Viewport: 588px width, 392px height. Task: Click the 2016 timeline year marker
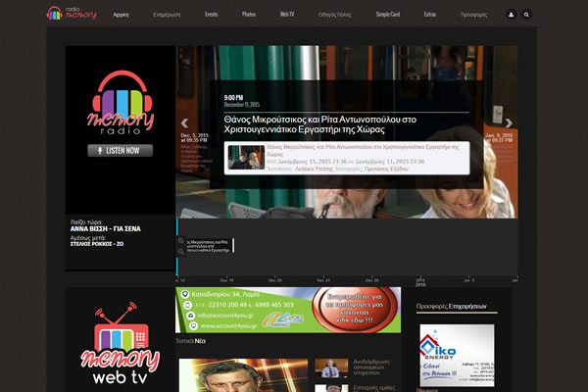point(420,283)
